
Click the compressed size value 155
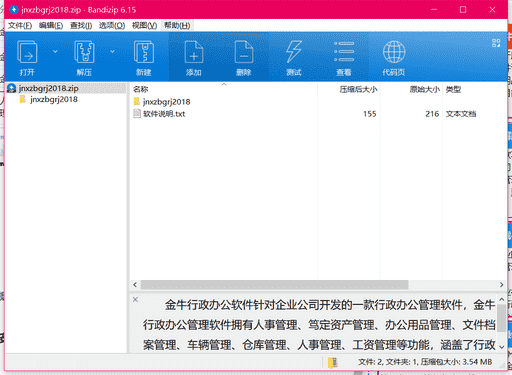tap(370, 114)
